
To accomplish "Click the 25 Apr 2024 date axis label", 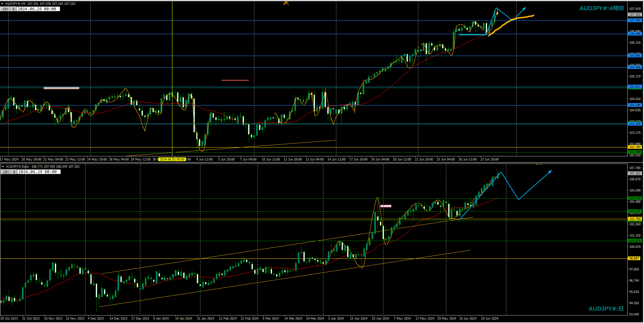I will tap(380, 319).
